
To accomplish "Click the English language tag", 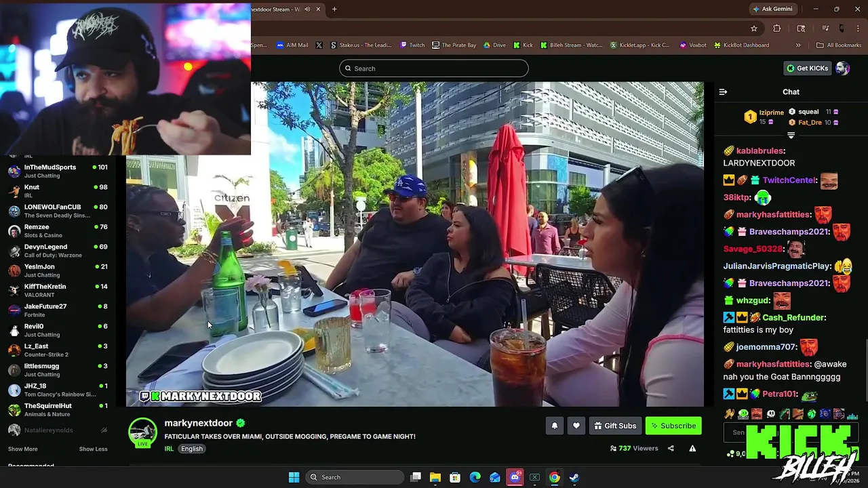I will (x=192, y=449).
